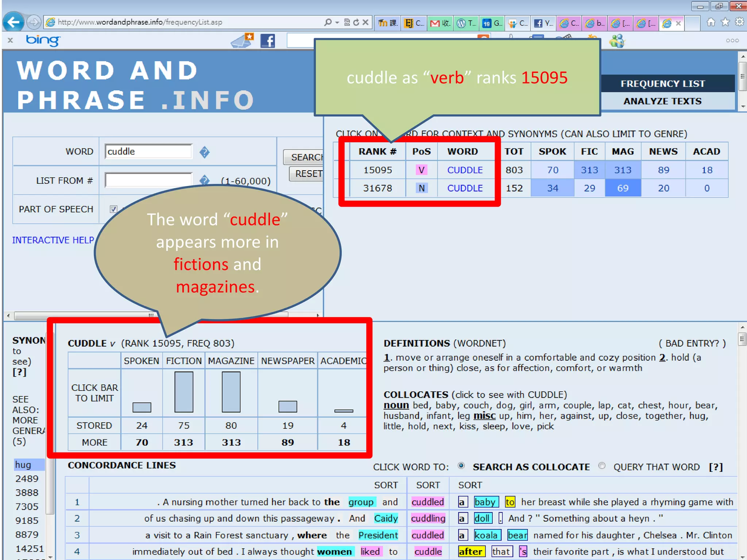Click the help diamond icon next to WORD field
Viewport: 747px width, 560px height.
(x=204, y=152)
